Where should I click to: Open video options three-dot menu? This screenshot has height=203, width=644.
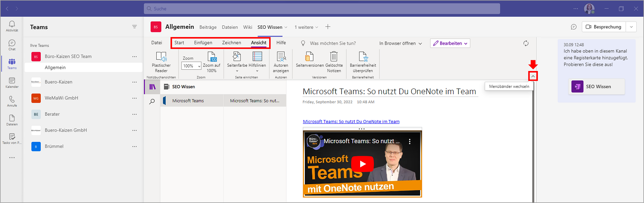(x=410, y=141)
